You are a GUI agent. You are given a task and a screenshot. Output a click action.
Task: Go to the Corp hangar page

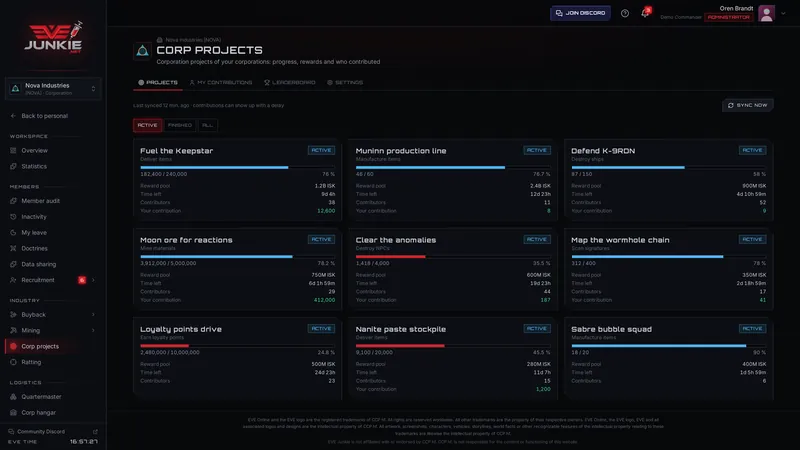tap(39, 413)
